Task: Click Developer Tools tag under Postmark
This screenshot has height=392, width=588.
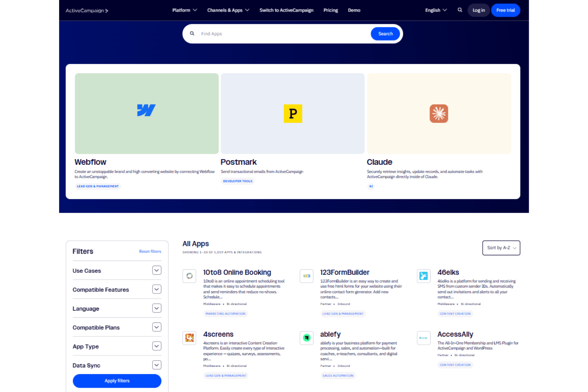Action: (238, 181)
